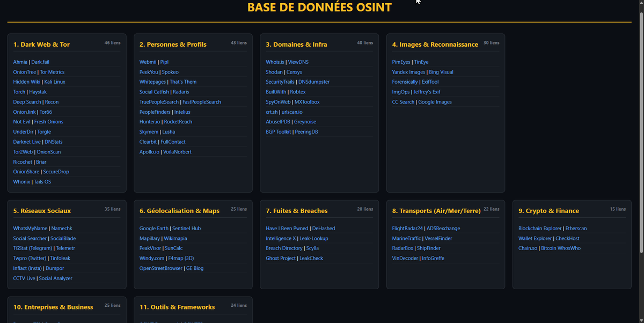Open the Shodan link
This screenshot has width=644, height=323.
click(274, 71)
